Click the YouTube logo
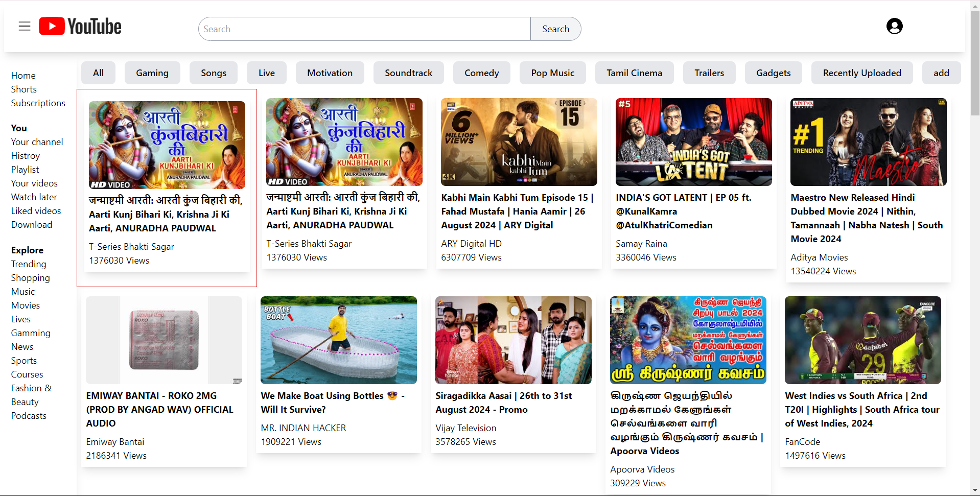The width and height of the screenshot is (980, 496). coord(81,27)
